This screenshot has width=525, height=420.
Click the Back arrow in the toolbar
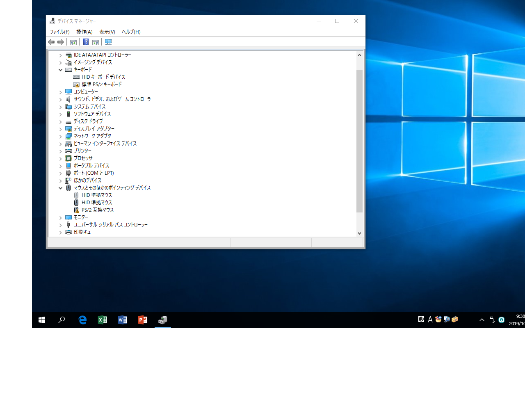(x=51, y=42)
